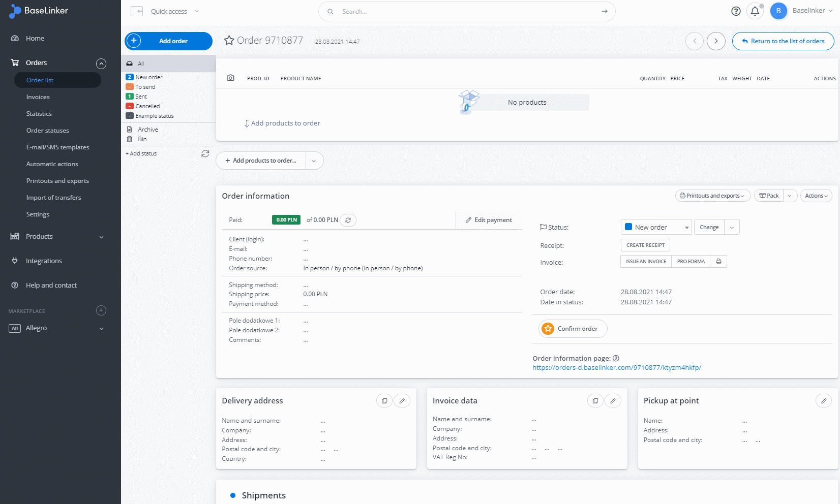Open Change status dropdown arrow

(x=732, y=227)
